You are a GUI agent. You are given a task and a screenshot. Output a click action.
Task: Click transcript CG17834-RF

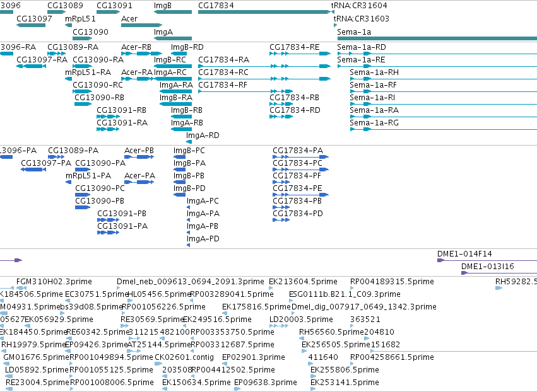223,85
